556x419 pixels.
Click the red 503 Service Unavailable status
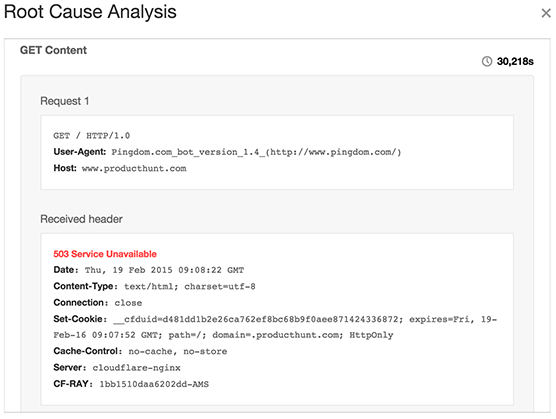click(105, 254)
